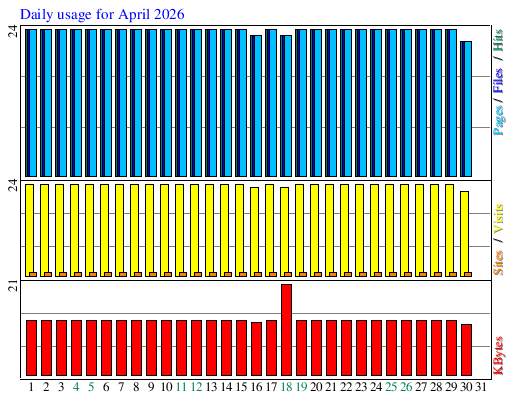Click green weekend day label '19'

tap(301, 387)
